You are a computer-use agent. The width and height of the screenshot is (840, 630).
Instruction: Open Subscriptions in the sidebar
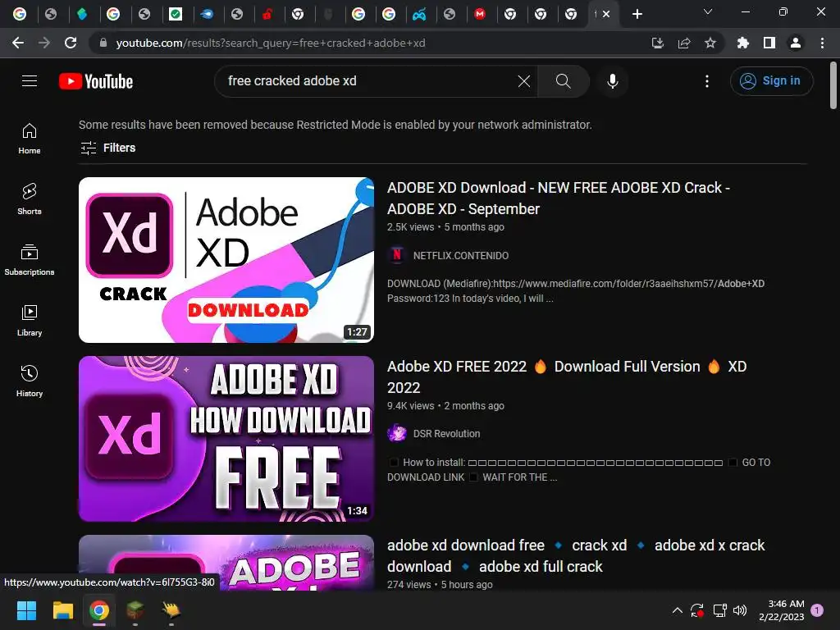coord(30,260)
